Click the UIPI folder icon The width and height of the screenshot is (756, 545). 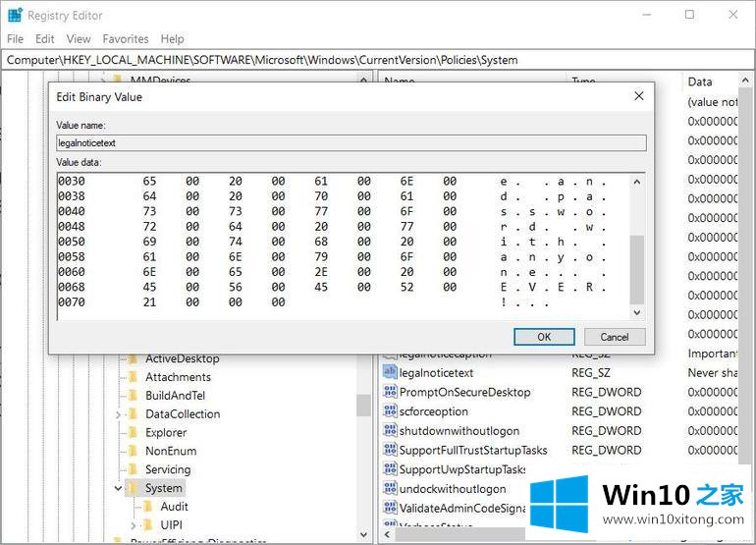coord(147,525)
